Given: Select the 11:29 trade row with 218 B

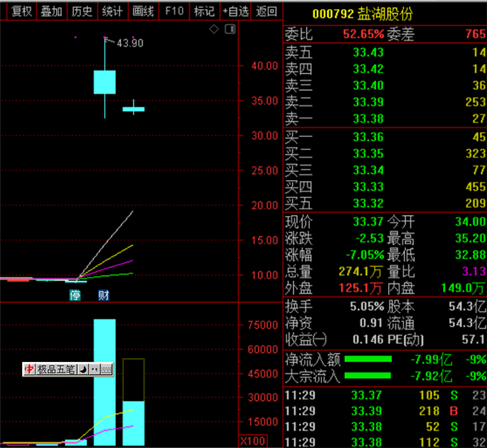Looking at the screenshot, I should coord(385,411).
